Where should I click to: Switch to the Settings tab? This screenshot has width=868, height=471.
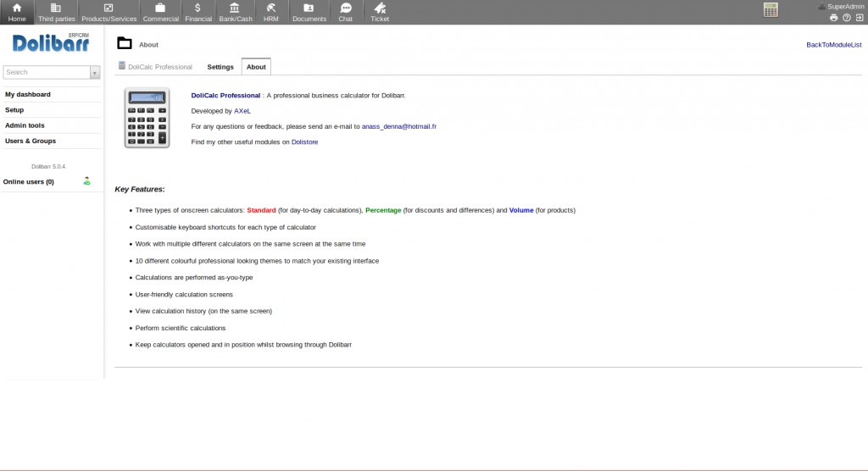[x=220, y=67]
